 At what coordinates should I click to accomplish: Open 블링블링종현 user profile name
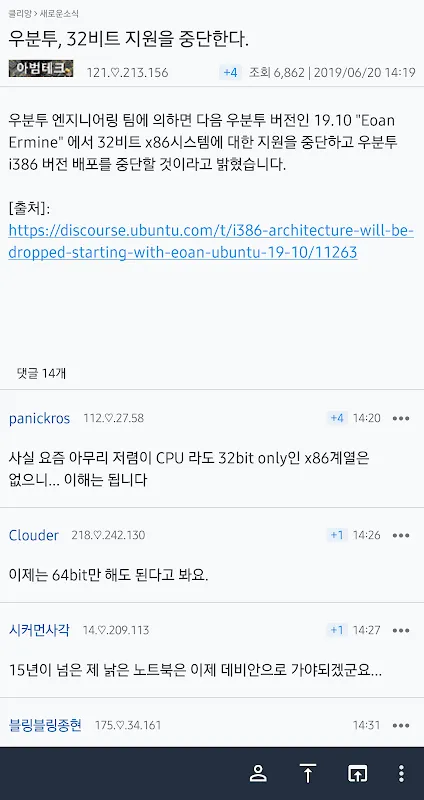pos(45,725)
